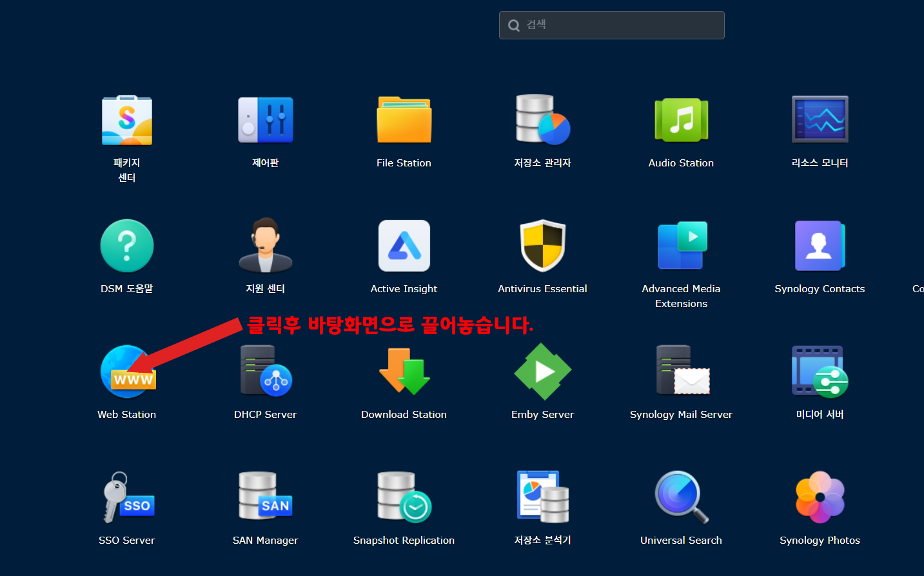Screen dimensions: 924x576
Task: Launch Audio Station app
Action: [682, 120]
